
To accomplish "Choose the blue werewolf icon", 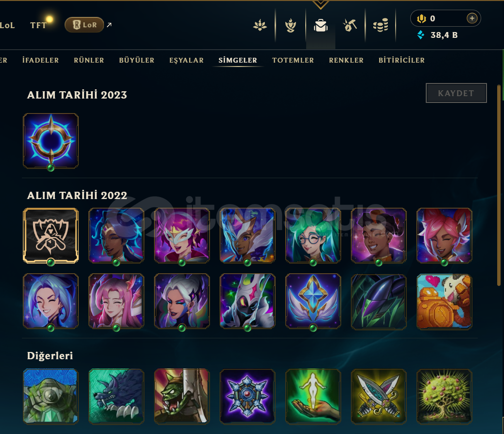I will pyautogui.click(x=116, y=397).
